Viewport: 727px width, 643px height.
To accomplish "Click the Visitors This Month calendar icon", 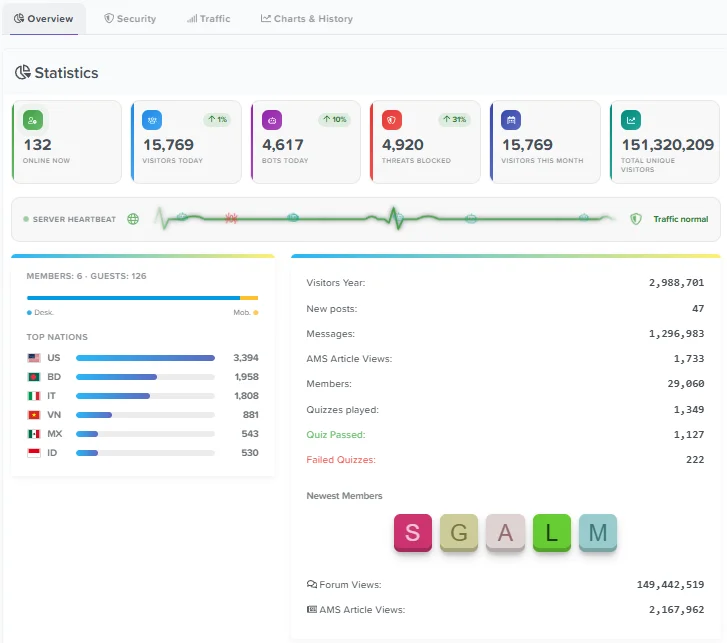I will pyautogui.click(x=511, y=120).
